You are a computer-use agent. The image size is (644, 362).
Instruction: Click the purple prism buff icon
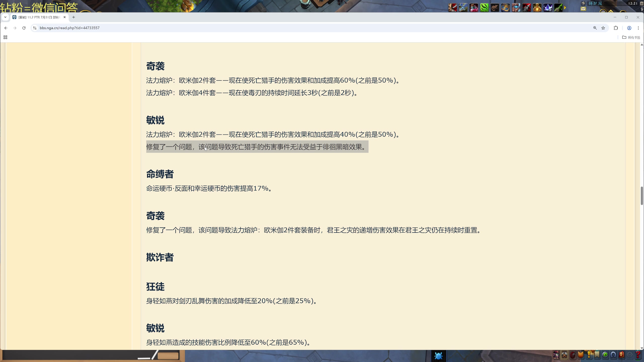548,8
